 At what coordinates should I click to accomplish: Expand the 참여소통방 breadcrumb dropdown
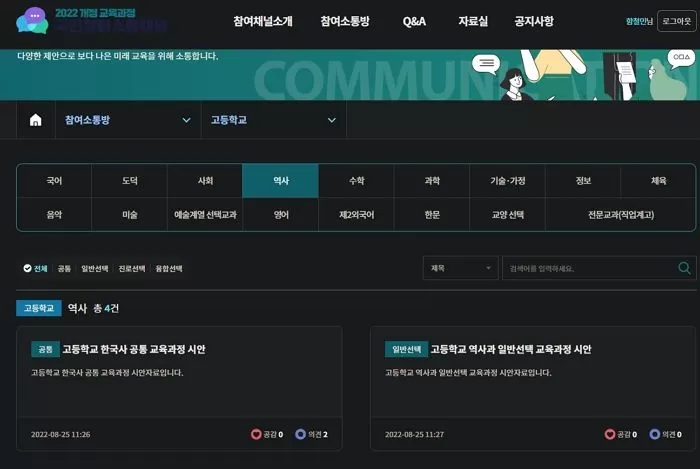pyautogui.click(x=128, y=120)
